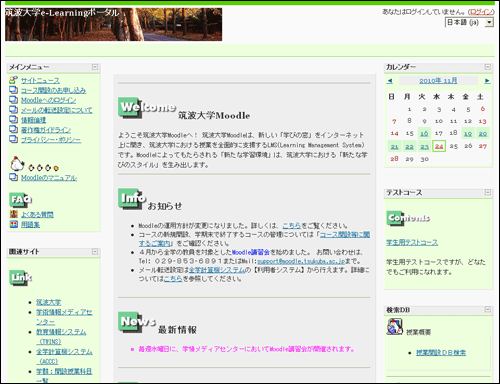Viewport: 500px width, 384px height.
Task: Click the Info badge graphic
Action: click(132, 199)
